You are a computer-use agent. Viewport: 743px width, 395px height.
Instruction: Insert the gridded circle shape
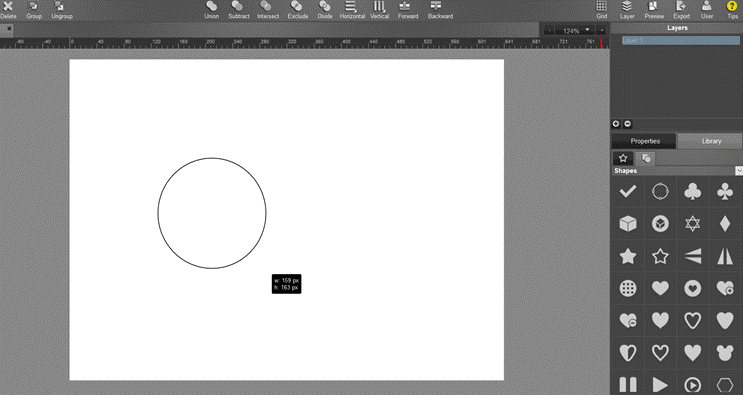pos(627,288)
